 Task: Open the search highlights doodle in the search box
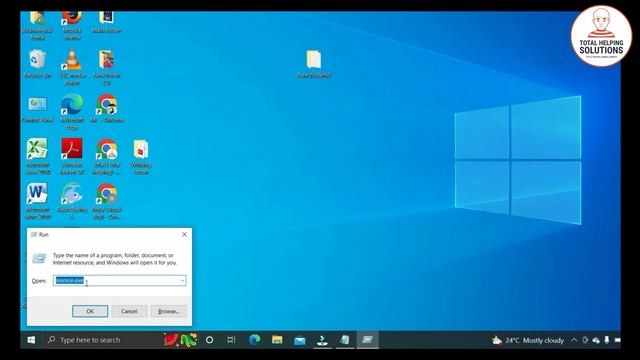(180, 340)
